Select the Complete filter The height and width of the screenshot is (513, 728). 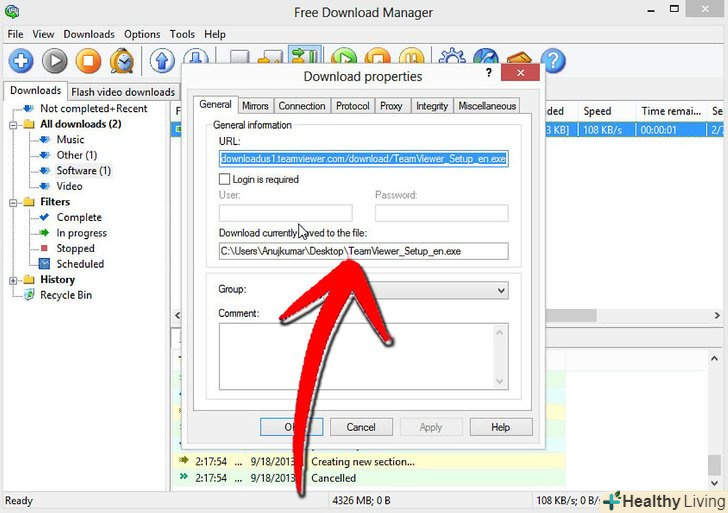pyautogui.click(x=79, y=217)
